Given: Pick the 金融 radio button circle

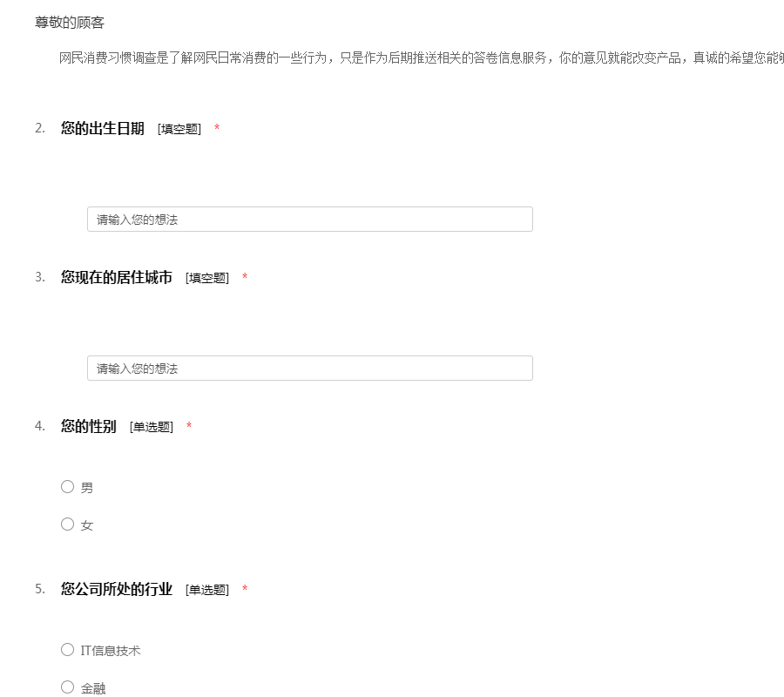Looking at the screenshot, I should coord(67,687).
